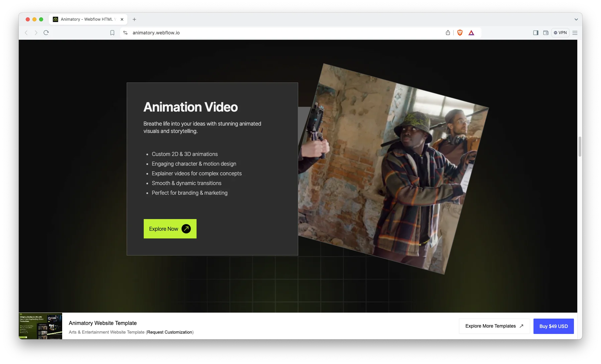Open the share icon in address bar
The image size is (601, 364).
pyautogui.click(x=448, y=33)
